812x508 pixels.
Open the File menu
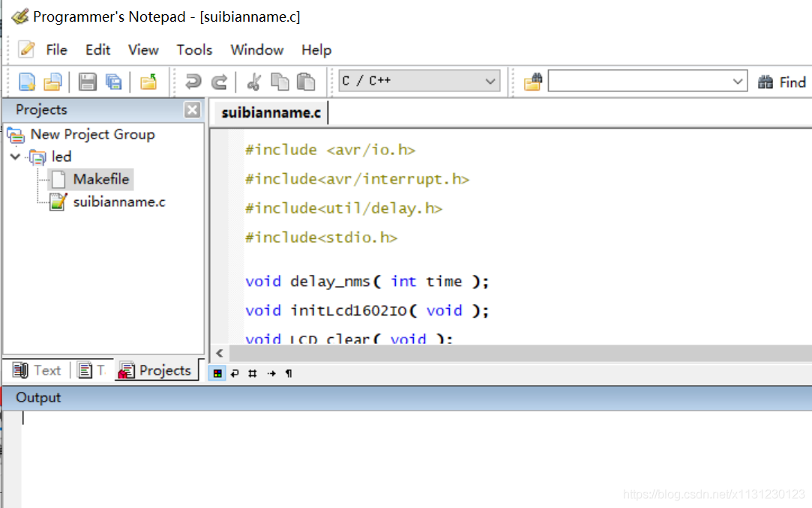56,50
